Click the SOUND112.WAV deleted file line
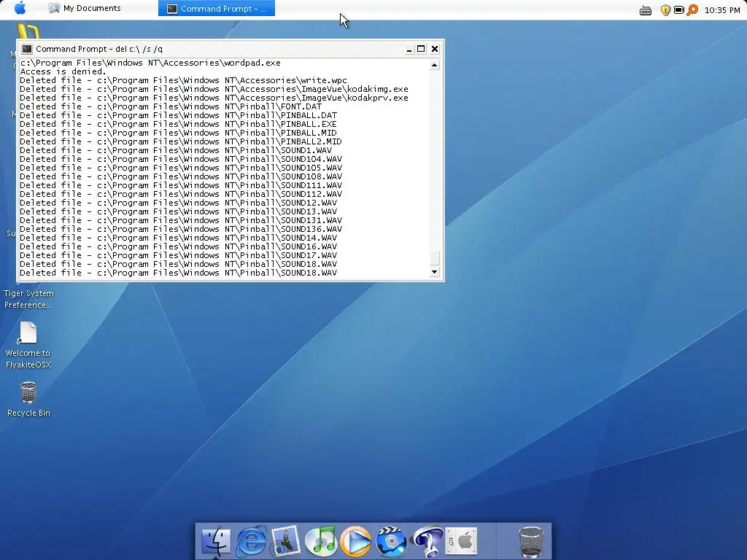Viewport: 747px width, 560px height. 181,194
